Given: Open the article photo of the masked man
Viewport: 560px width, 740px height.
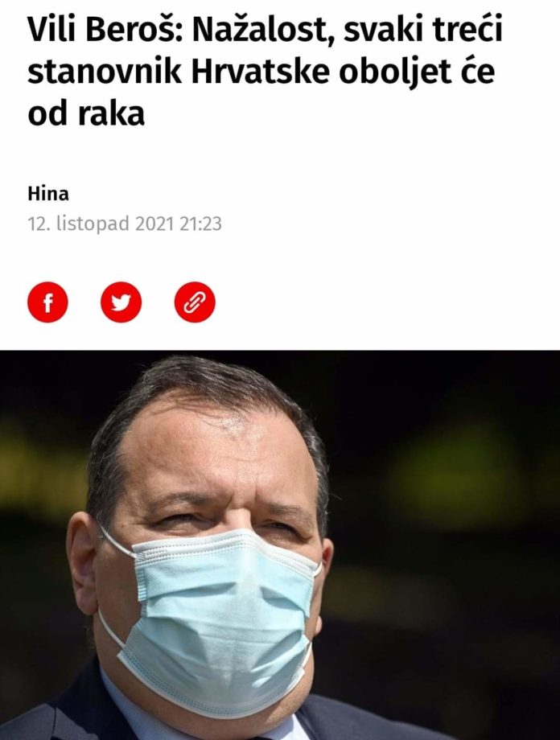Looking at the screenshot, I should (280, 545).
